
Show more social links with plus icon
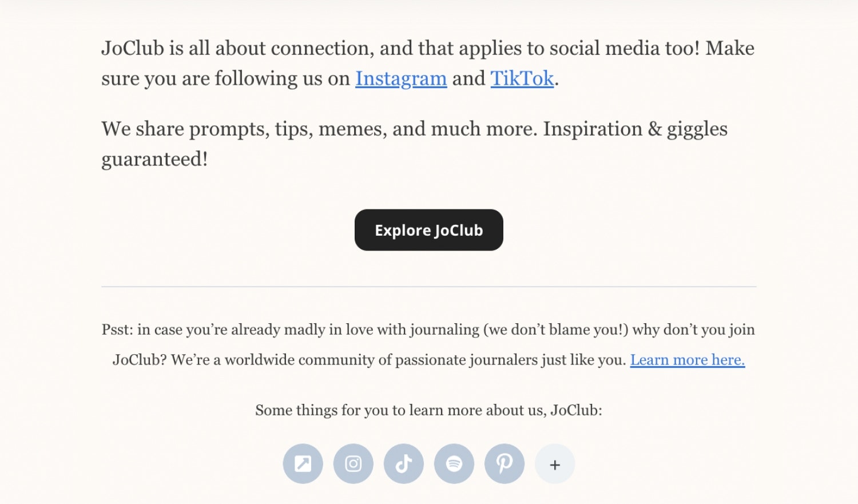pos(555,464)
